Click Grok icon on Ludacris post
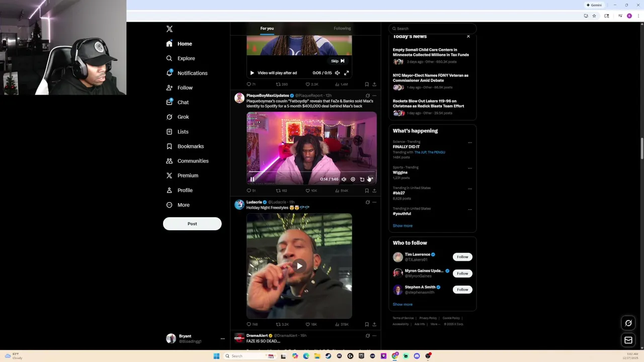The width and height of the screenshot is (644, 362). coord(367,202)
